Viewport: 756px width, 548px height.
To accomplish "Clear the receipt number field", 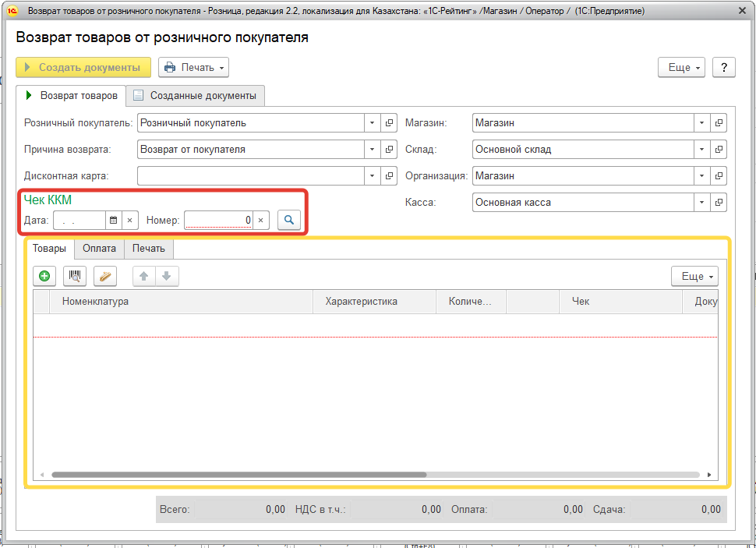I will click(261, 221).
